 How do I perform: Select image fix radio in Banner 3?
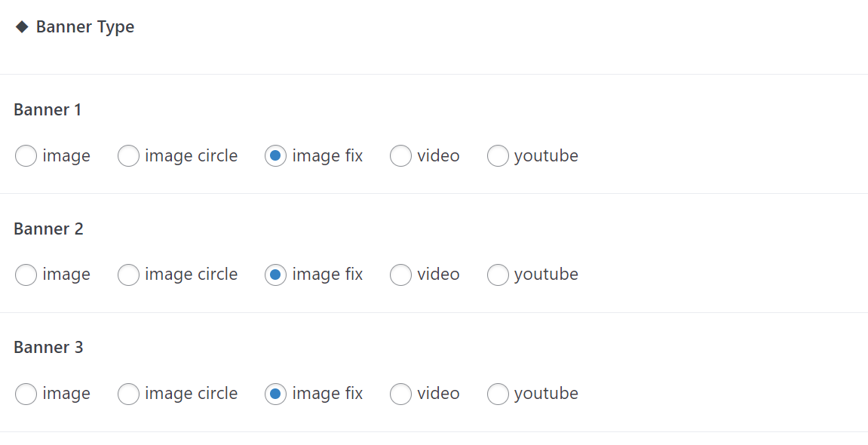[x=276, y=394]
